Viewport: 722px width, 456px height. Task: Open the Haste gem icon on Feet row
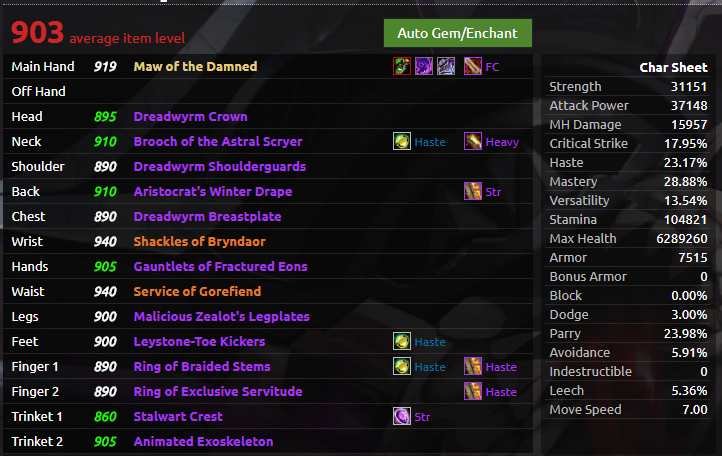[x=402, y=341]
